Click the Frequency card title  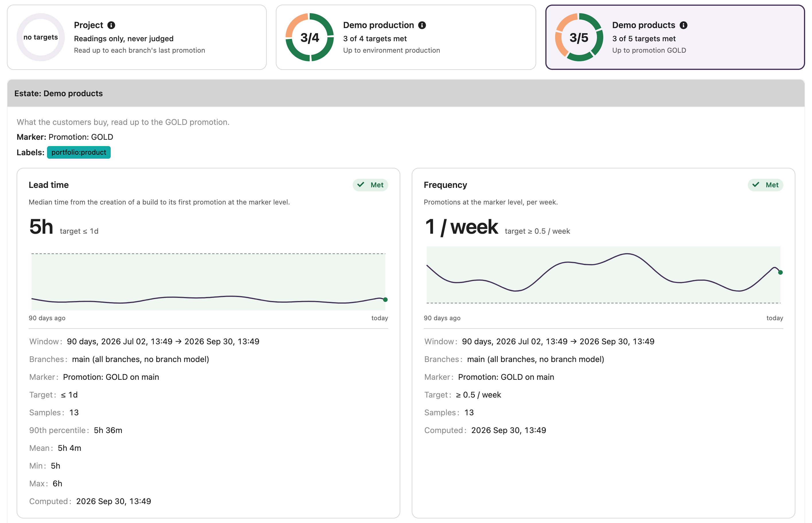445,185
